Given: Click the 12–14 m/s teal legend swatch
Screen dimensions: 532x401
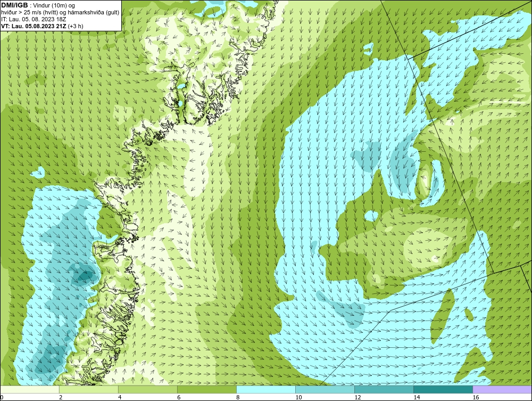Looking at the screenshot, I should 384,389.
